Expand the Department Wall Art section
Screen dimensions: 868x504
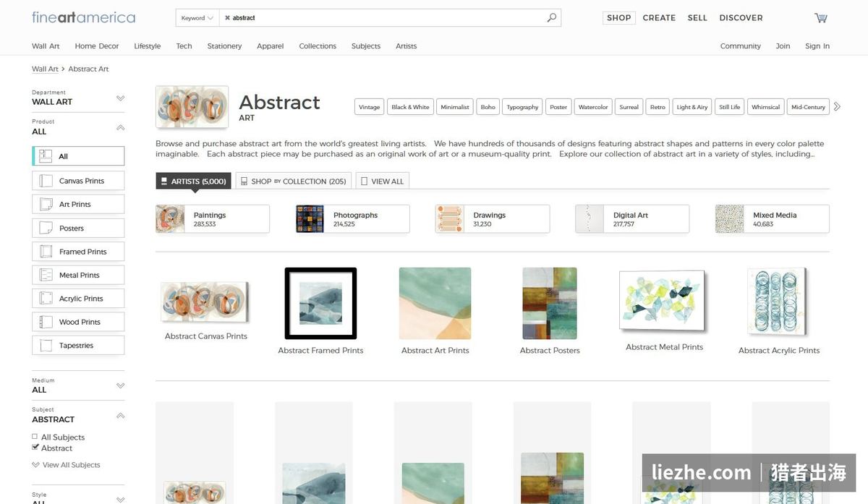pyautogui.click(x=120, y=98)
